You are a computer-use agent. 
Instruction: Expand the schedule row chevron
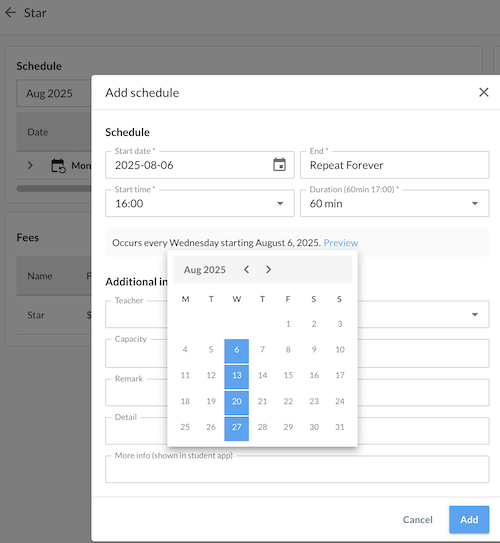(x=30, y=165)
